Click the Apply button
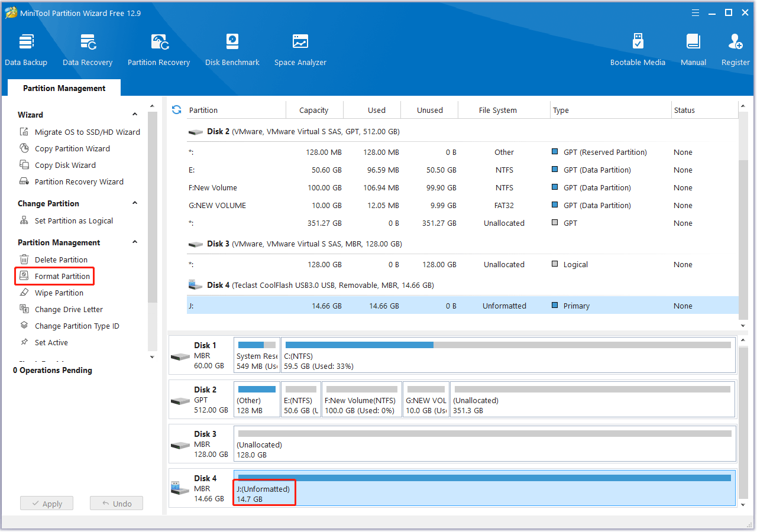 [46, 504]
